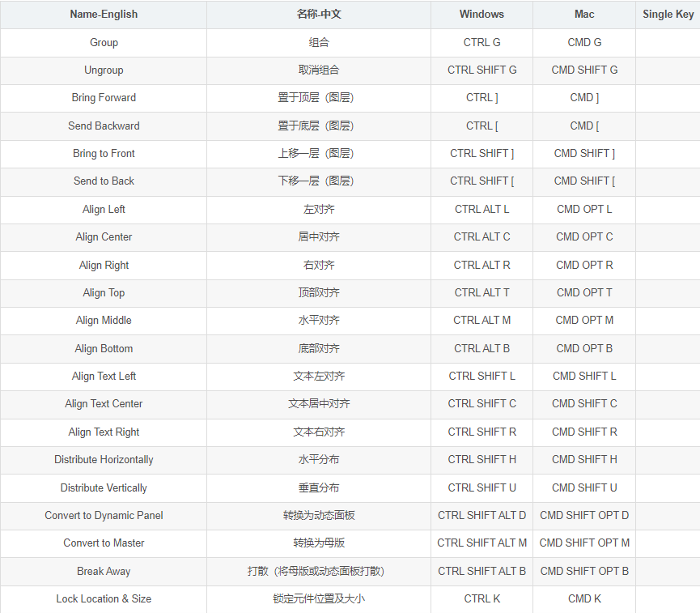Click the Windows column header
Viewport: 700px width, 613px height.
[482, 14]
